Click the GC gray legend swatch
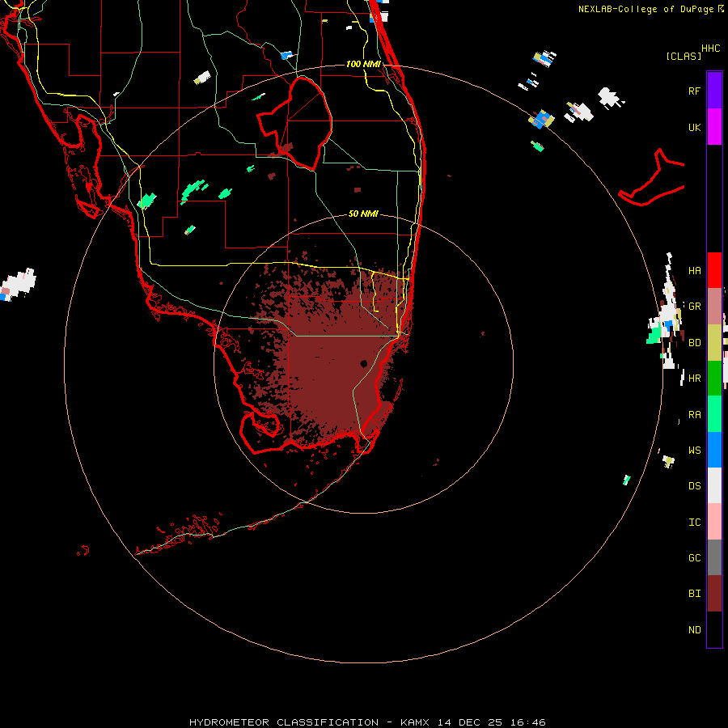 [x=714, y=557]
